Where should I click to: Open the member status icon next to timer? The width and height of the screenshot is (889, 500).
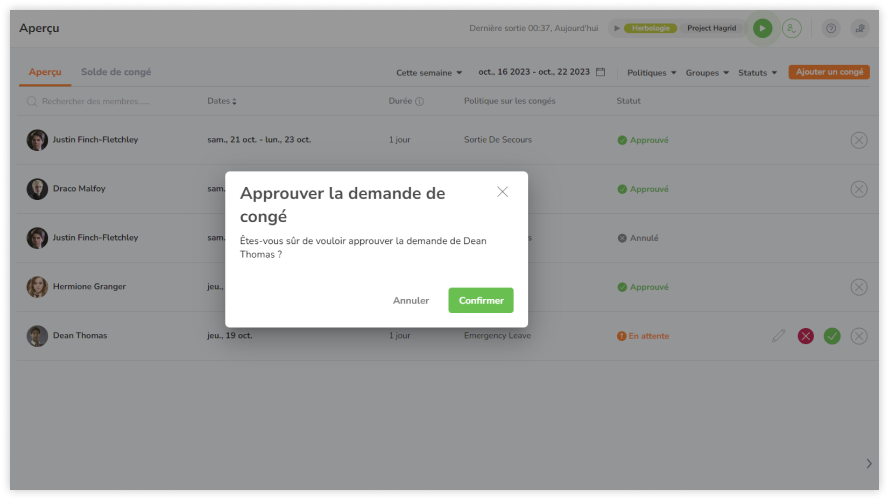791,28
